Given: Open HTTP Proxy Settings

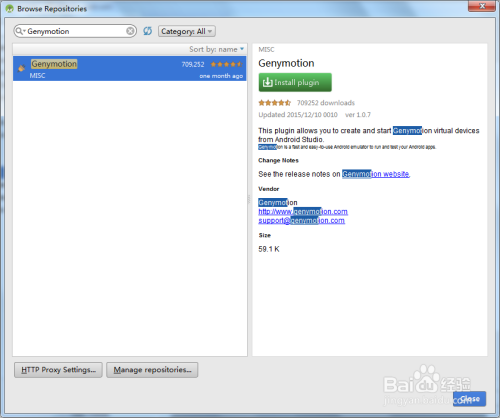Looking at the screenshot, I should (x=58, y=370).
